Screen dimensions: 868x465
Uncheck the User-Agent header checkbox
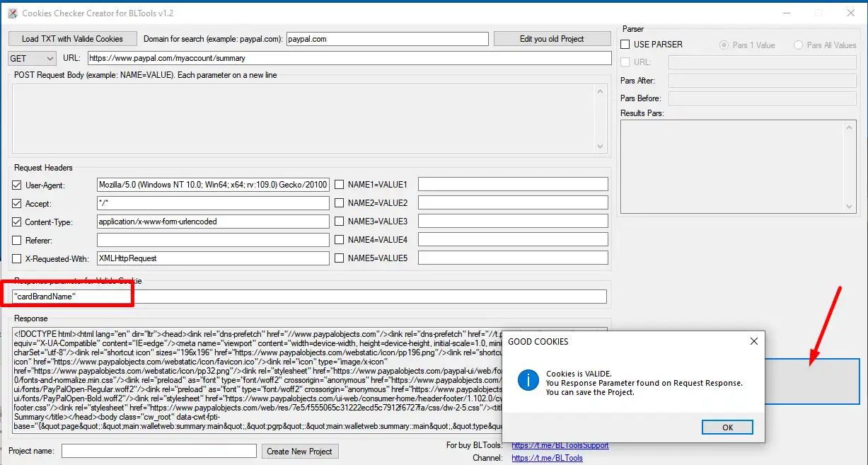17,185
